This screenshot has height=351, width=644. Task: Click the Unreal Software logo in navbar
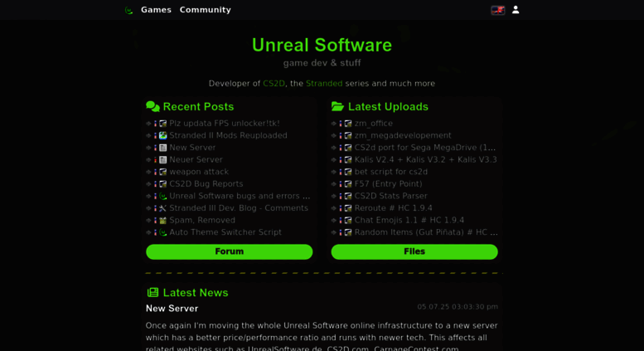click(x=128, y=10)
